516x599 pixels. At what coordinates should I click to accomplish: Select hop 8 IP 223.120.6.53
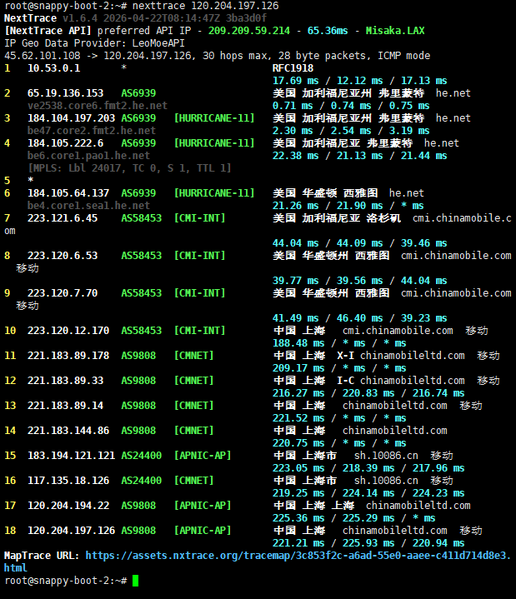tap(63, 256)
